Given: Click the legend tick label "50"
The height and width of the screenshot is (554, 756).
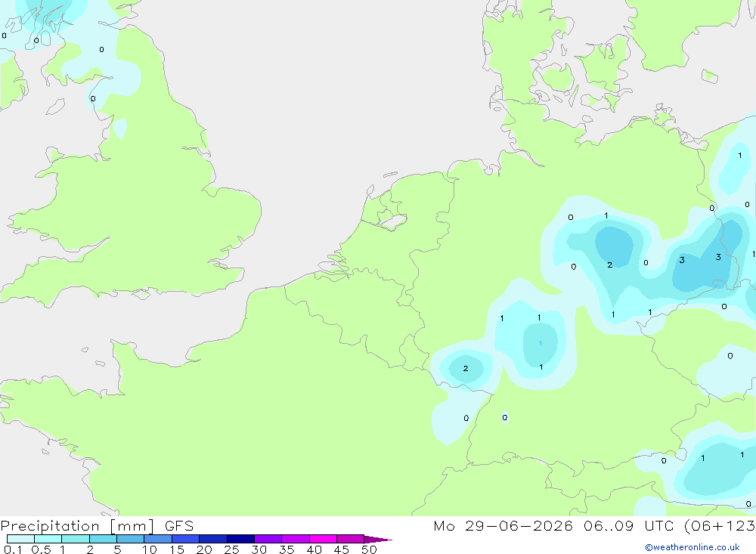Looking at the screenshot, I should (369, 549).
